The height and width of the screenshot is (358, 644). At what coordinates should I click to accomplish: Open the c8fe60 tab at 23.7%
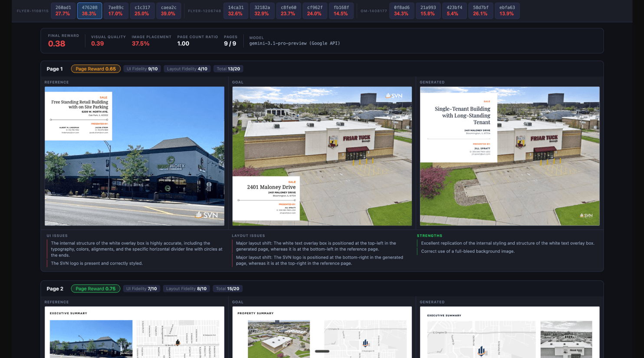click(288, 10)
